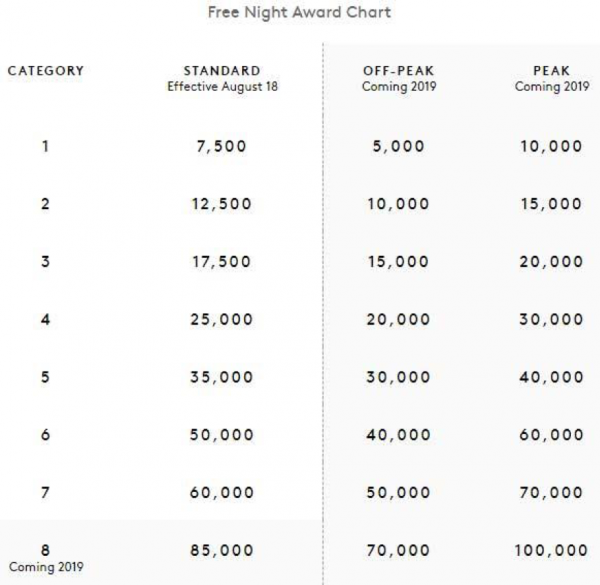600x585 pixels.
Task: Click the STANDARD column header
Action: pyautogui.click(x=222, y=71)
